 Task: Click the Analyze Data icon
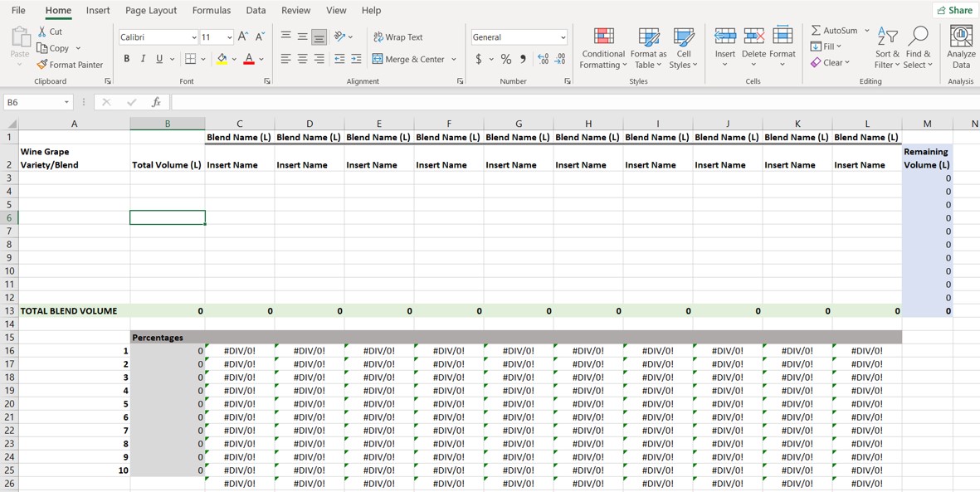pyautogui.click(x=961, y=37)
